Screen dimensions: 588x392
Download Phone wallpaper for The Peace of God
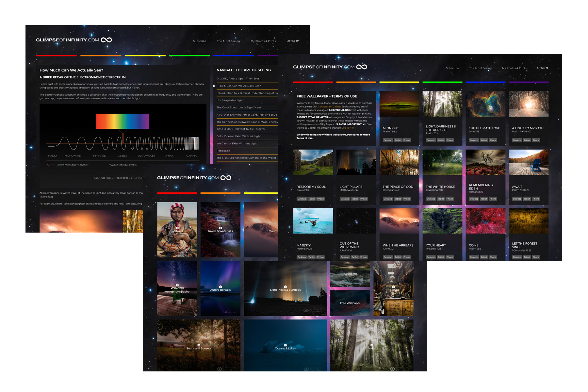point(407,199)
